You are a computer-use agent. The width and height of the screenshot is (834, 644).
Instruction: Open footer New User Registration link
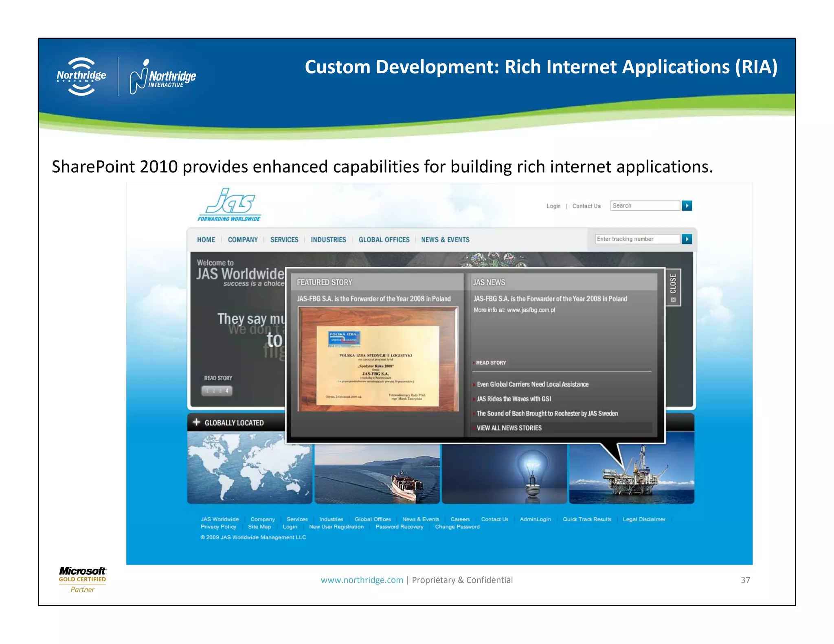pyautogui.click(x=336, y=527)
